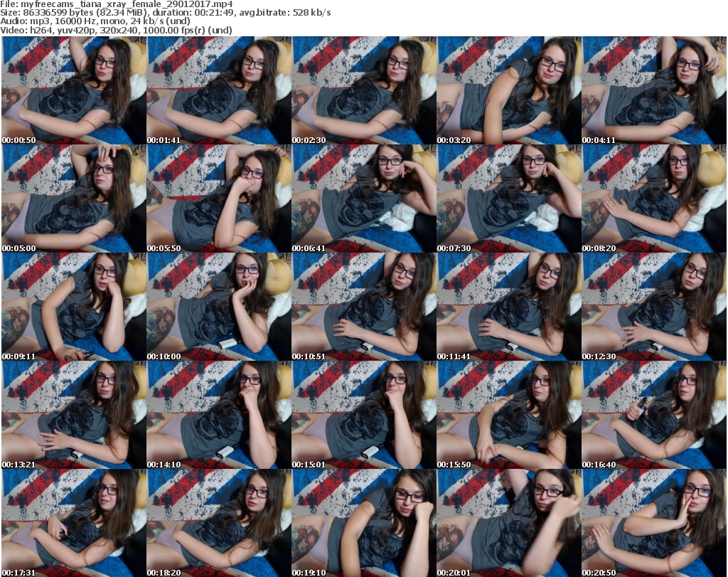Open the frame at 00:05:00
The image size is (728, 577).
coord(74,198)
